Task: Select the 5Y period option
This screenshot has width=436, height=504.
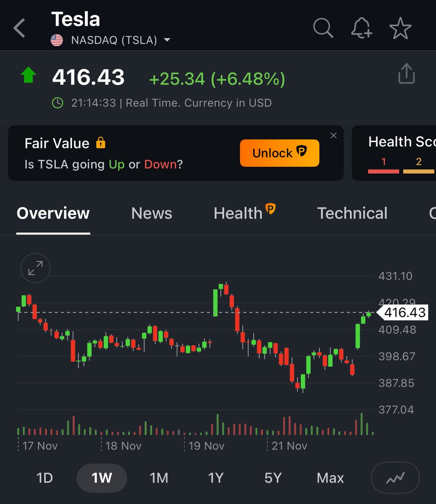Action: (272, 478)
